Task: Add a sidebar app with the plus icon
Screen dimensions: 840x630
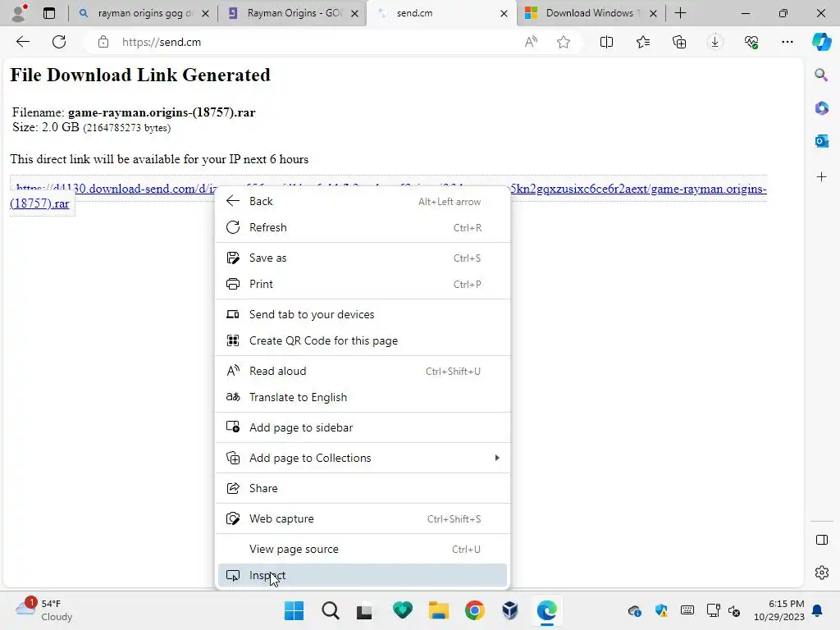Action: 821,177
